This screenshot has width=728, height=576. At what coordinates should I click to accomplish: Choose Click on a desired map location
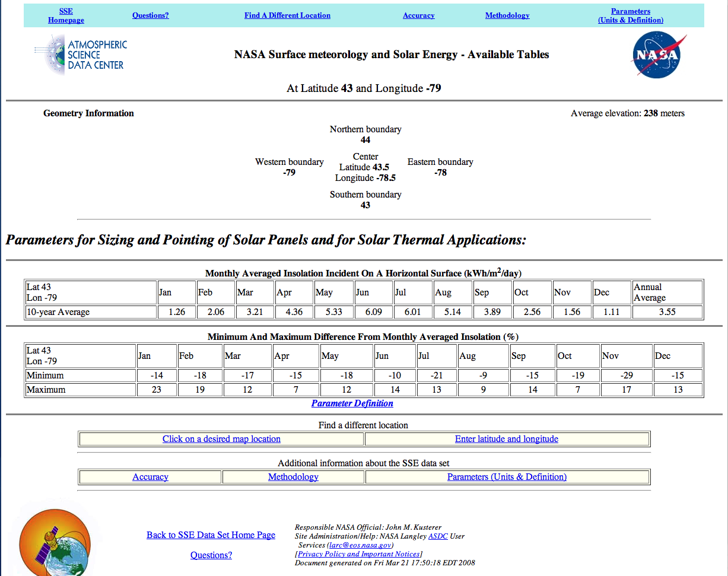(x=221, y=438)
